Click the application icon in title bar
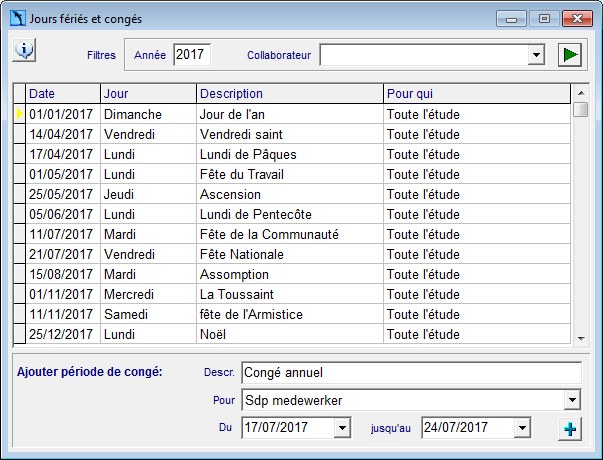 [x=17, y=18]
